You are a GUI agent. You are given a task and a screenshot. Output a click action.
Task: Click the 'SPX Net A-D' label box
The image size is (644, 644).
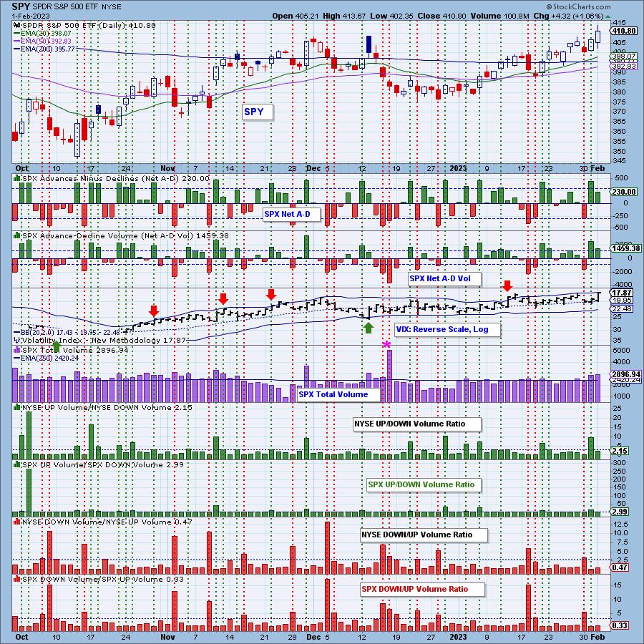[x=291, y=214]
